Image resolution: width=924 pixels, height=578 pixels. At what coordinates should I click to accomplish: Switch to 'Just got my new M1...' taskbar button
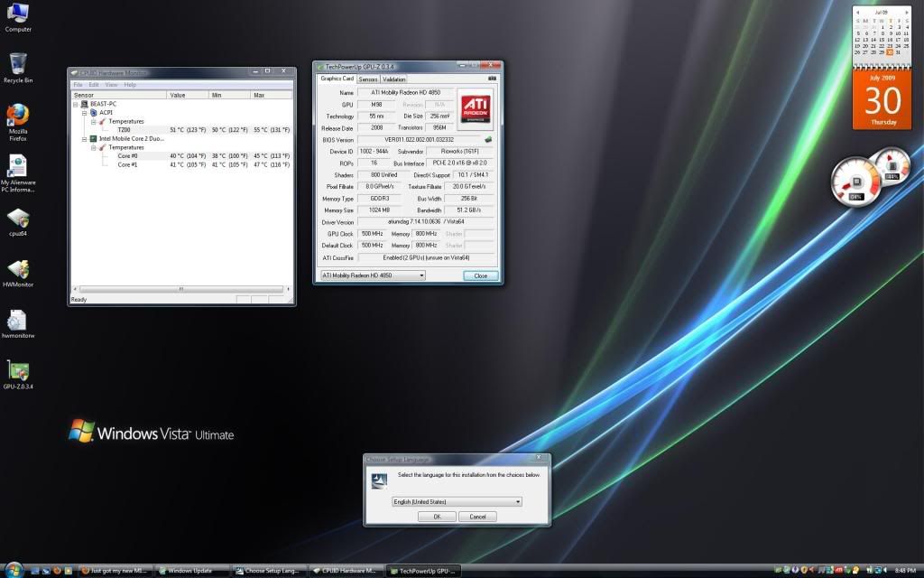[115, 571]
